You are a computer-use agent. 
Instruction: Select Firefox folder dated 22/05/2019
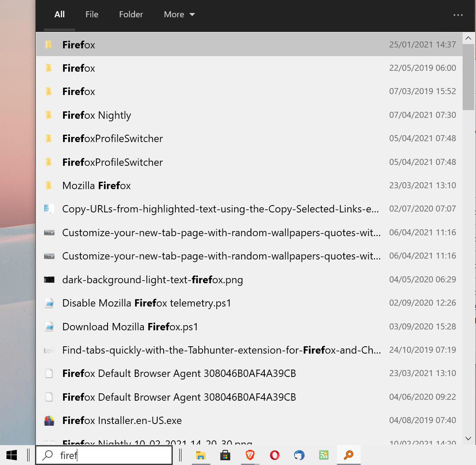pos(249,68)
